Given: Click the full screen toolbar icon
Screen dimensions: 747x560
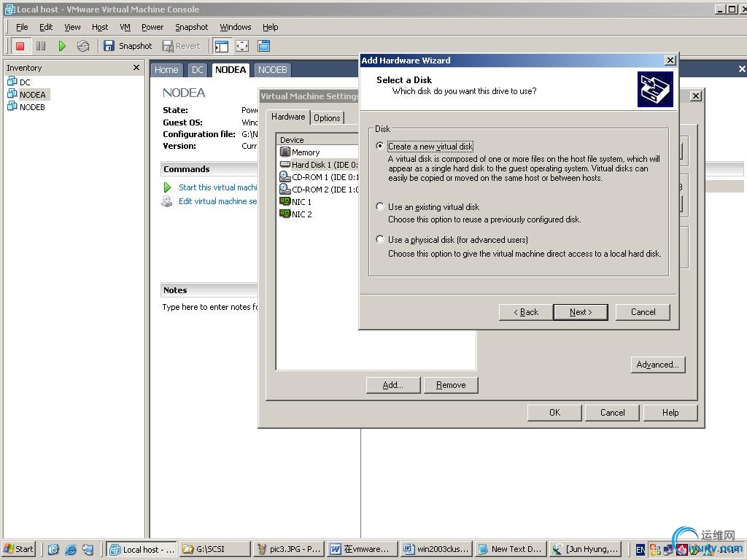Looking at the screenshot, I should pyautogui.click(x=242, y=46).
